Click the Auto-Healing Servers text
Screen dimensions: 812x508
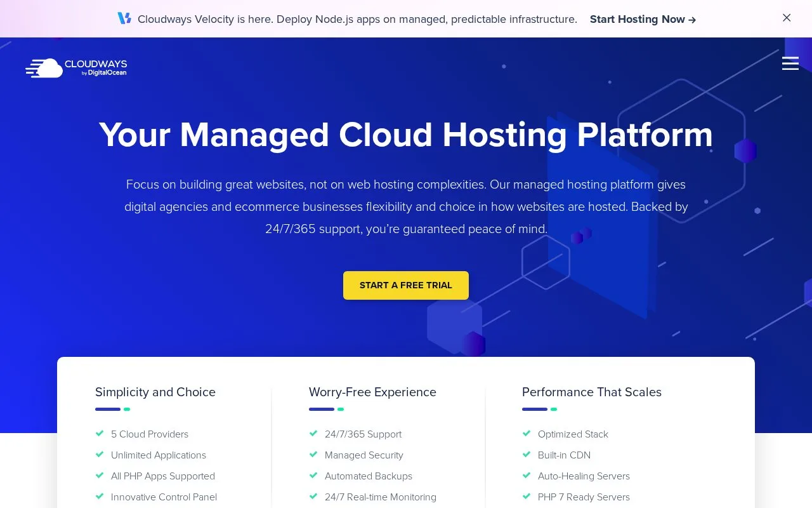pos(584,476)
